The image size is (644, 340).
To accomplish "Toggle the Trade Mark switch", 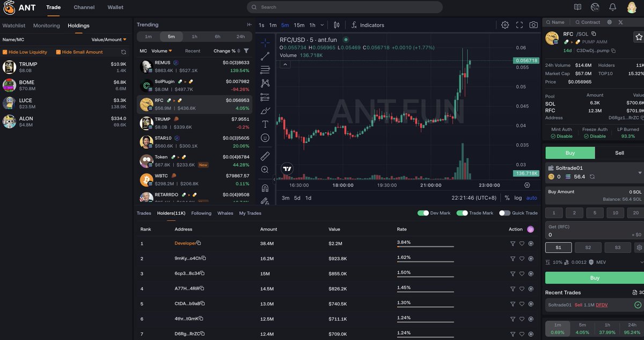I will point(463,213).
